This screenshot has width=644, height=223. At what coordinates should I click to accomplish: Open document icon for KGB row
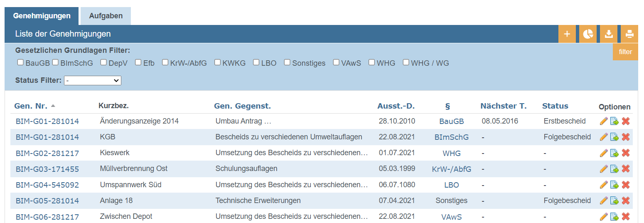[x=615, y=137]
